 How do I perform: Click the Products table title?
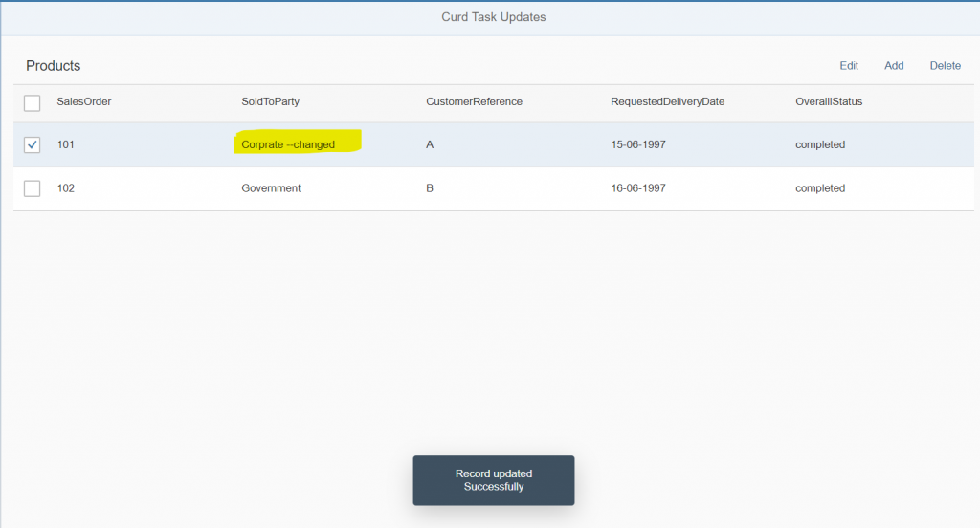coord(54,66)
